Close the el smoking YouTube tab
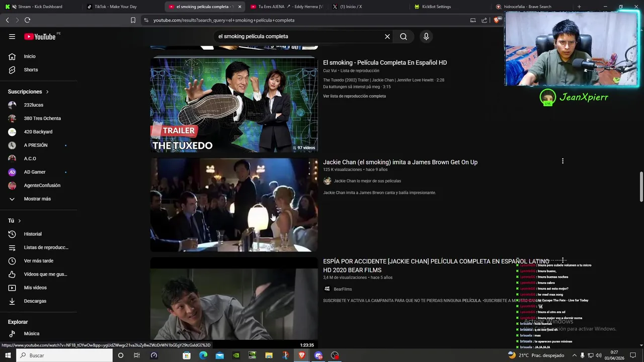 tap(239, 7)
